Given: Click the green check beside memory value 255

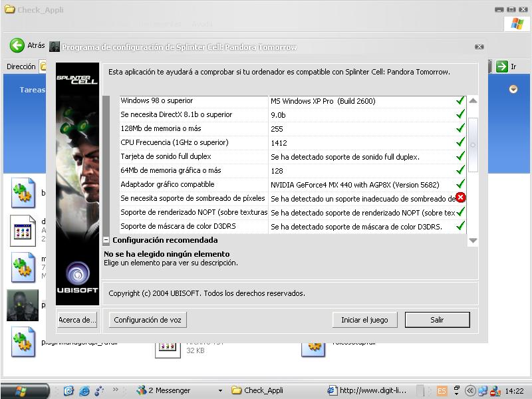Looking at the screenshot, I should pyautogui.click(x=460, y=128).
